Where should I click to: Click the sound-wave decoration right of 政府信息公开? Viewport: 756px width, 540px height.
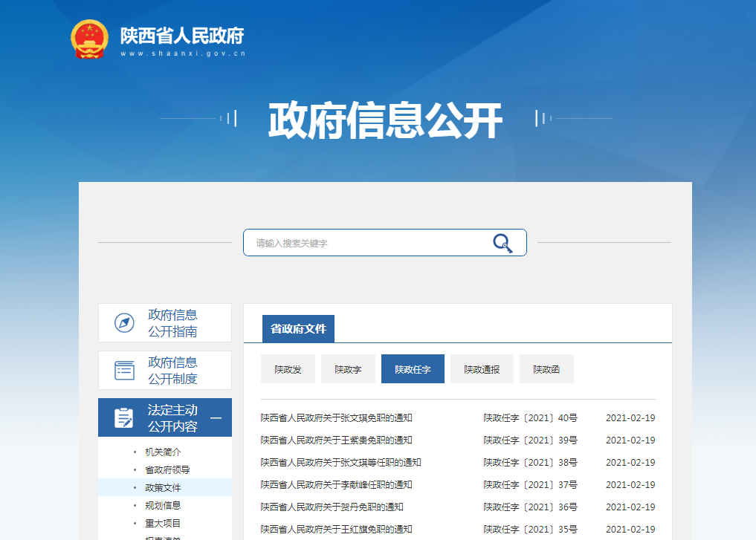[543, 117]
